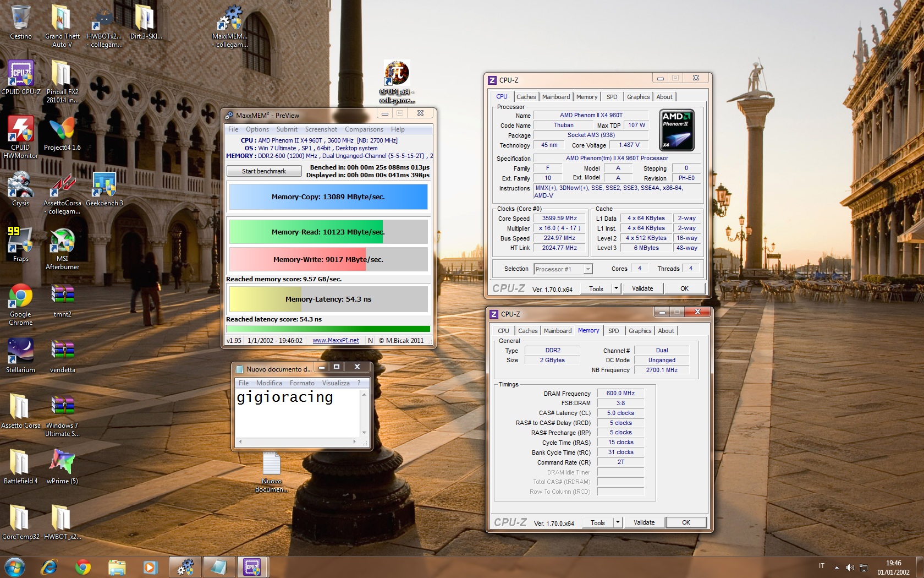This screenshot has height=578, width=924.
Task: Open MaxxMEM File menu
Action: 233,129
